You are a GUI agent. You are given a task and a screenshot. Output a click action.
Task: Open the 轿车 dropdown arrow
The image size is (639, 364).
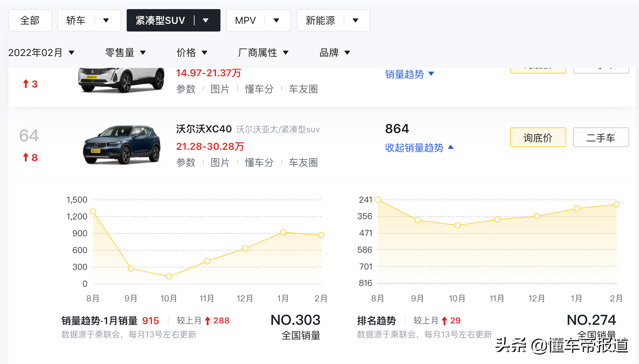point(106,20)
